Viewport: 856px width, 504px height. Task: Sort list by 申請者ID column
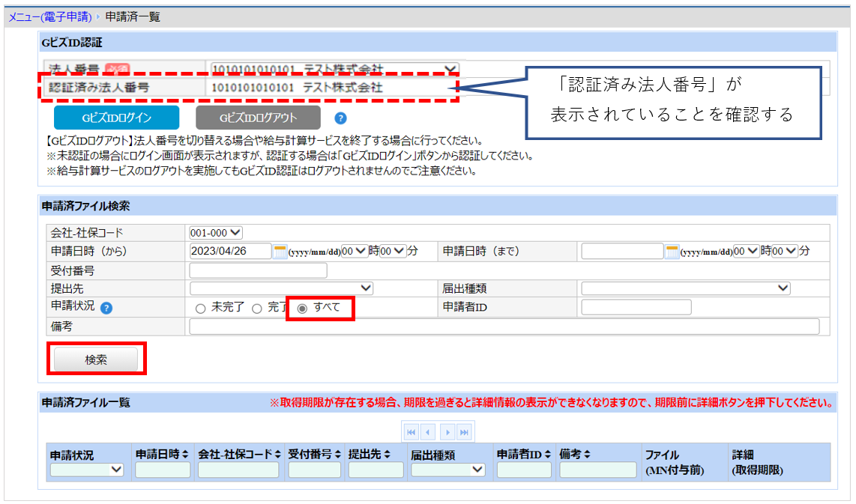(548, 455)
